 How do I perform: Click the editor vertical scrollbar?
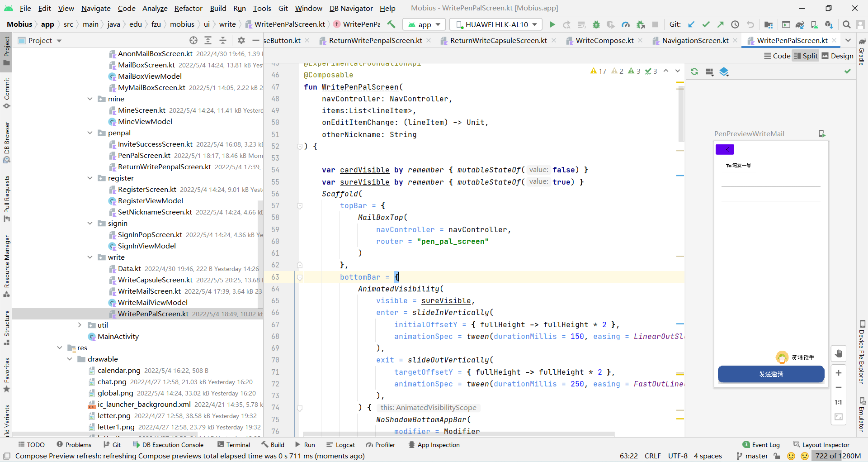[x=681, y=113]
